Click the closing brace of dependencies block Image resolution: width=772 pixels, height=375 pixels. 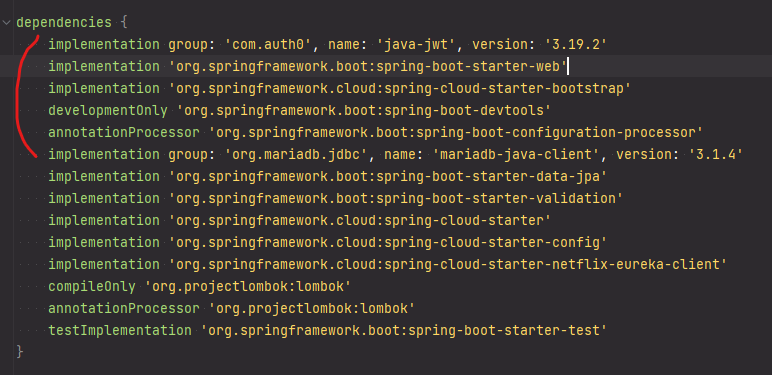pos(20,351)
